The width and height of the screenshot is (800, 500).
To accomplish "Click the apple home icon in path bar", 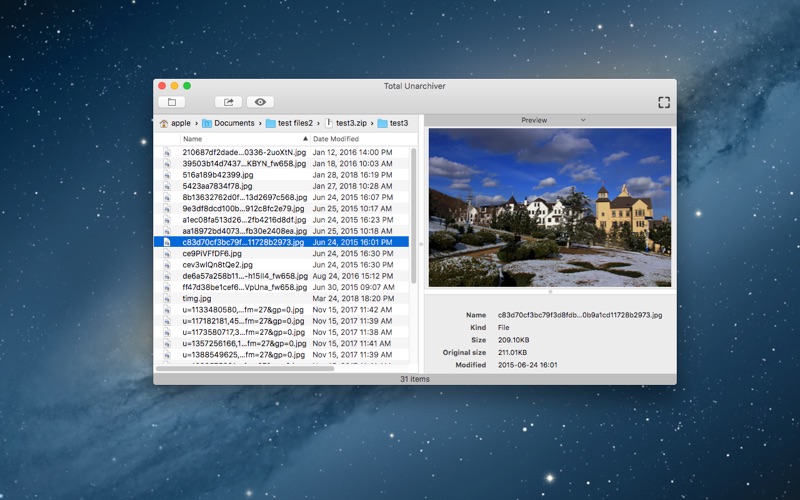I will point(164,123).
